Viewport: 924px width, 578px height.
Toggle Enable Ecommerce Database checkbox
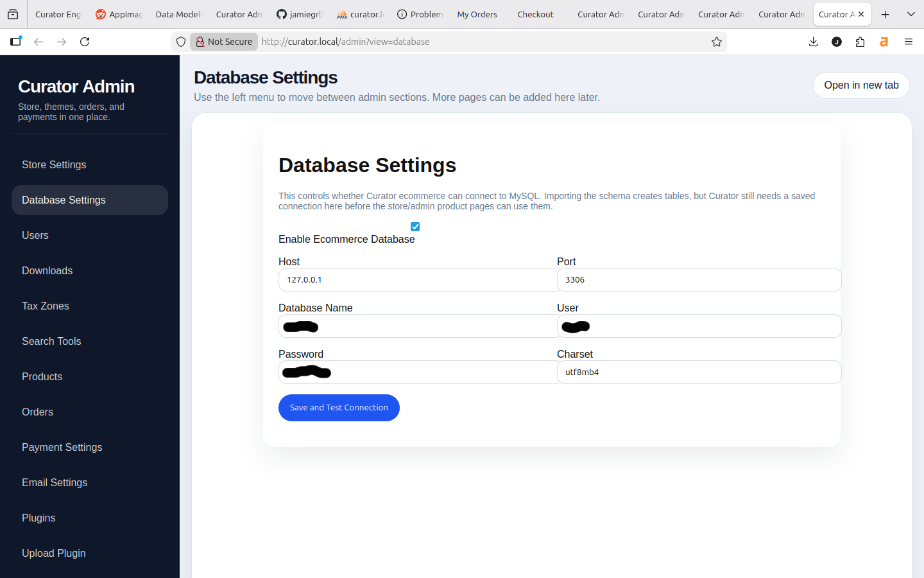(x=415, y=227)
